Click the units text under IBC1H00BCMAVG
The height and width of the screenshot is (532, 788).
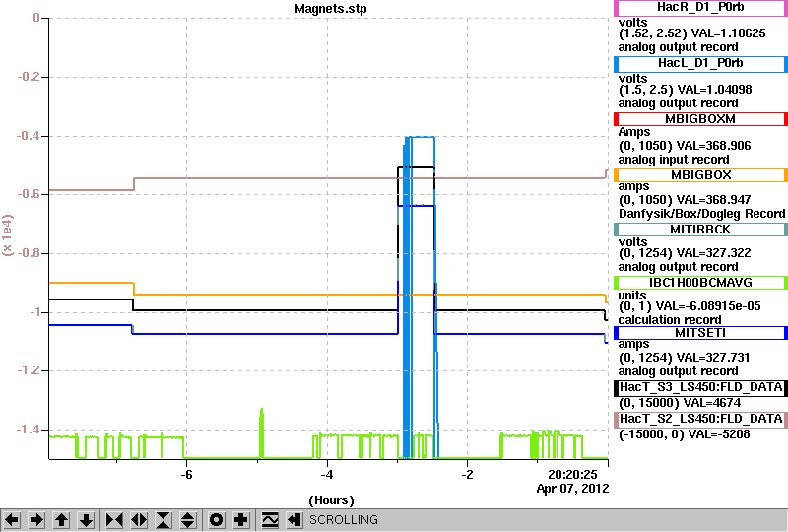coord(632,296)
